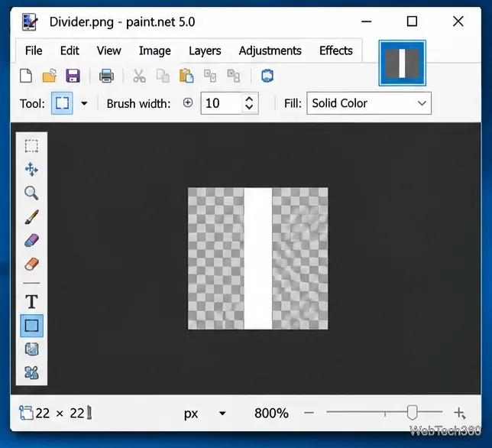492x448 pixels.
Task: Select the bottom tool in the toolbox
Action: pyautogui.click(x=31, y=372)
